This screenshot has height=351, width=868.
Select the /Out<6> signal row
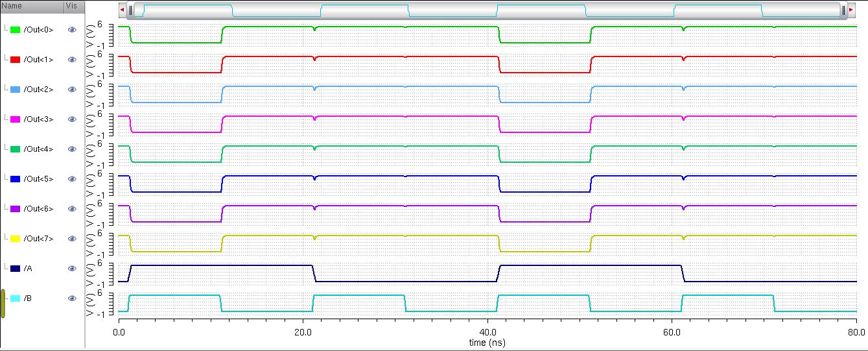coord(38,209)
